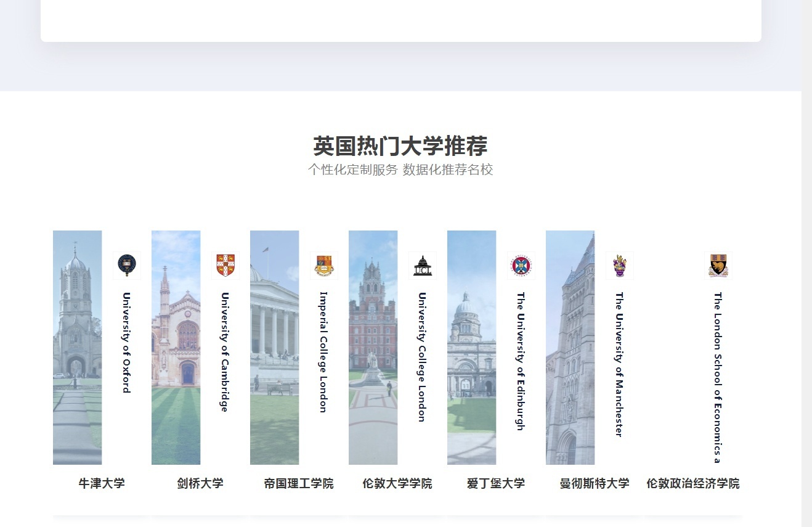Click the vertical University of Cambridge text
The image size is (812, 527).
pos(225,352)
